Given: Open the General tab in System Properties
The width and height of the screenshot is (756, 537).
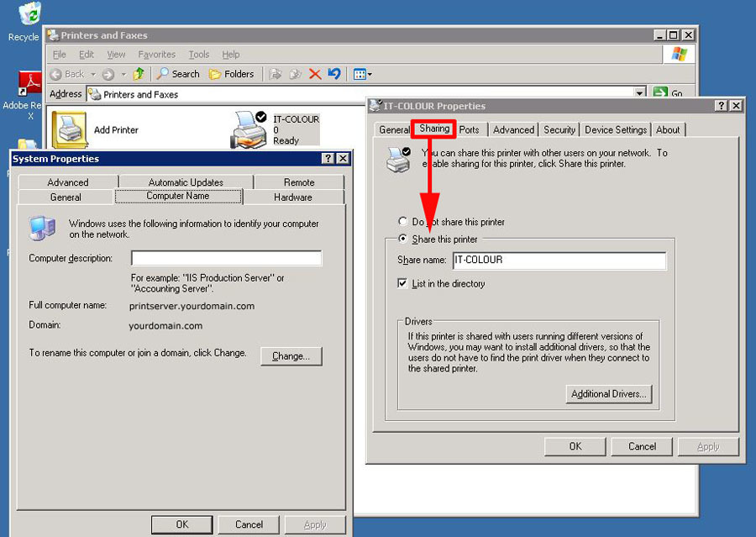Looking at the screenshot, I should pyautogui.click(x=66, y=197).
